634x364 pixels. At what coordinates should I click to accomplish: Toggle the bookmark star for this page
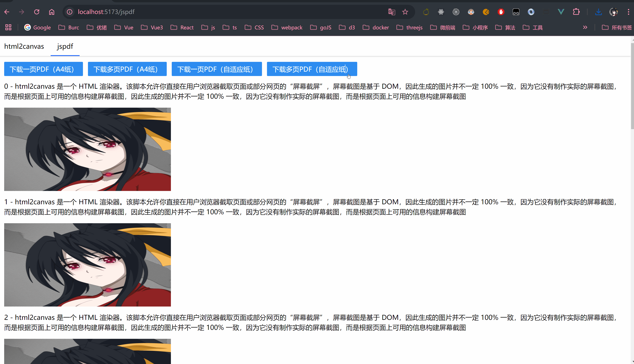tap(405, 12)
